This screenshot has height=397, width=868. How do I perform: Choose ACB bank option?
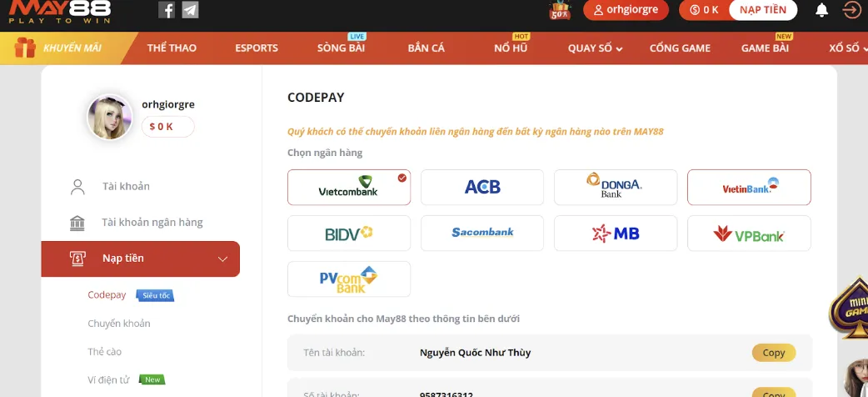coord(481,188)
